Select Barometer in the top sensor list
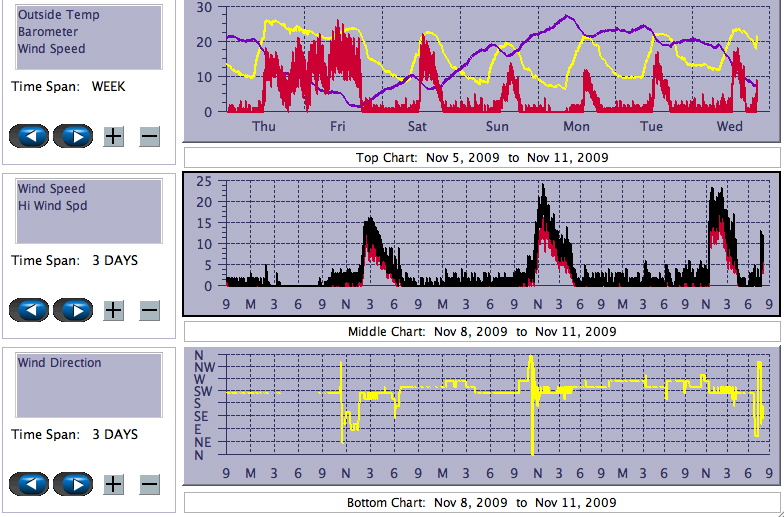 [x=47, y=32]
